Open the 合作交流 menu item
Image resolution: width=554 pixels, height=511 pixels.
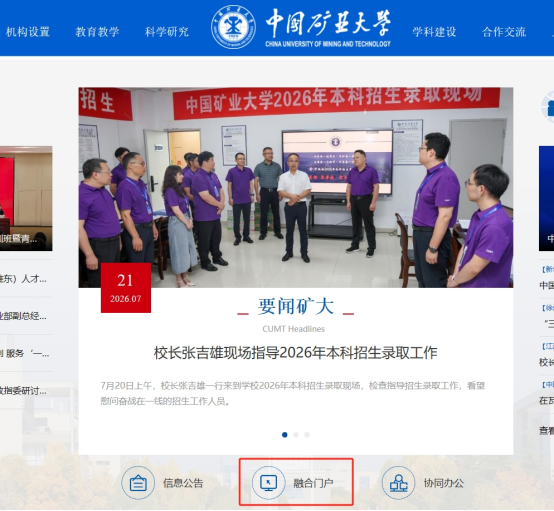click(x=504, y=32)
